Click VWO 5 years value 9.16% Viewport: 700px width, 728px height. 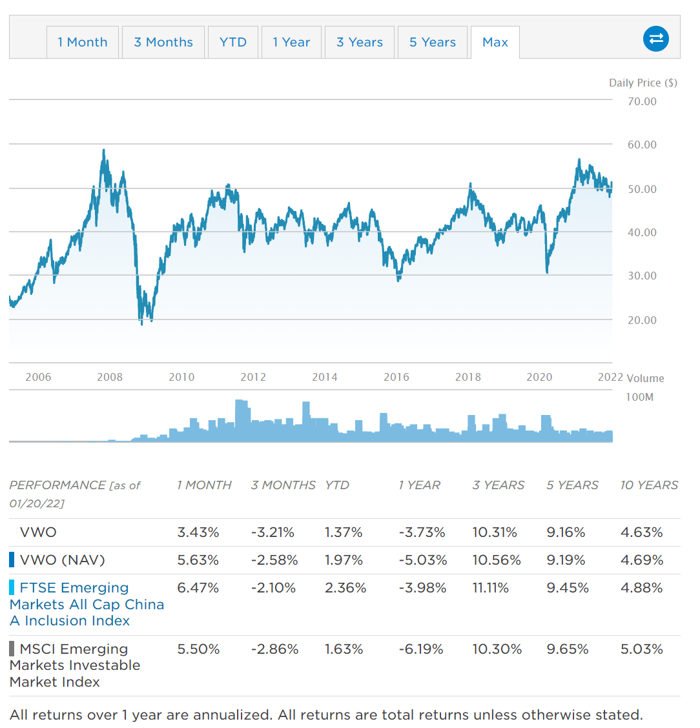click(x=566, y=532)
